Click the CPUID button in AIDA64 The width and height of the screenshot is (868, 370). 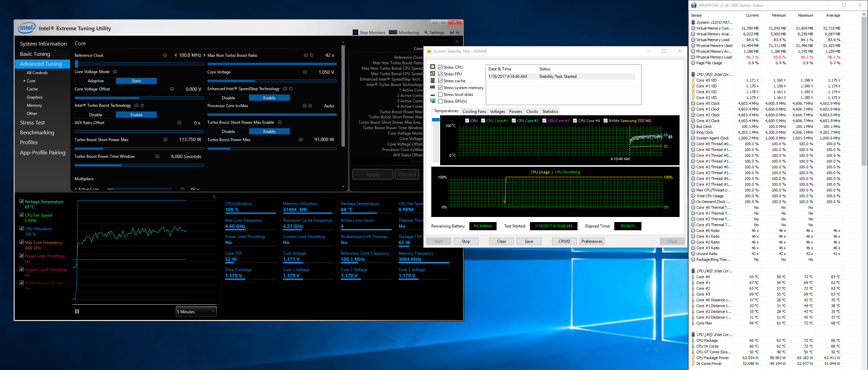(x=564, y=241)
